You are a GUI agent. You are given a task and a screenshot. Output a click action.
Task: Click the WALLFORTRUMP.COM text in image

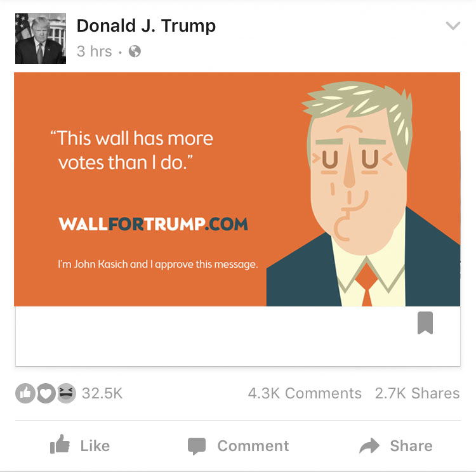[154, 224]
